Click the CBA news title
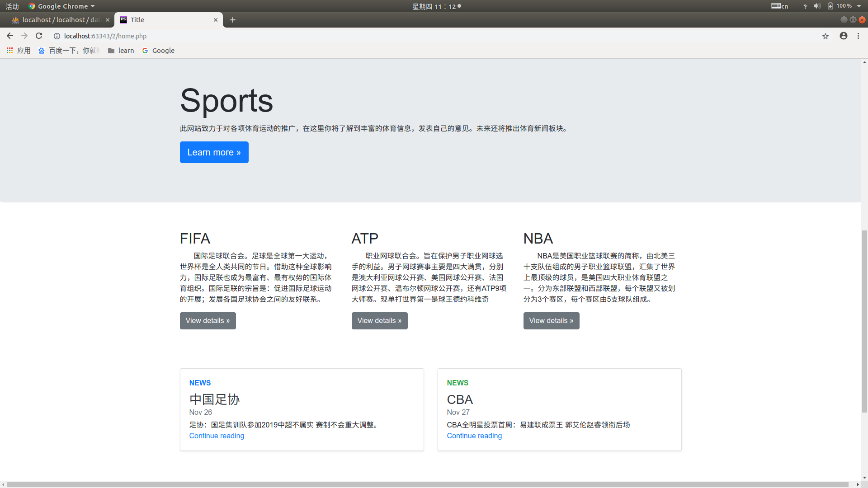 point(460,399)
